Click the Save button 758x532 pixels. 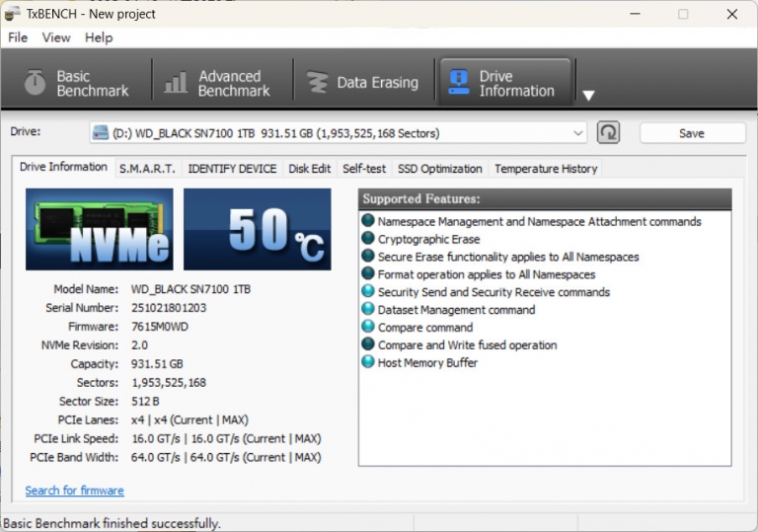pyautogui.click(x=692, y=133)
